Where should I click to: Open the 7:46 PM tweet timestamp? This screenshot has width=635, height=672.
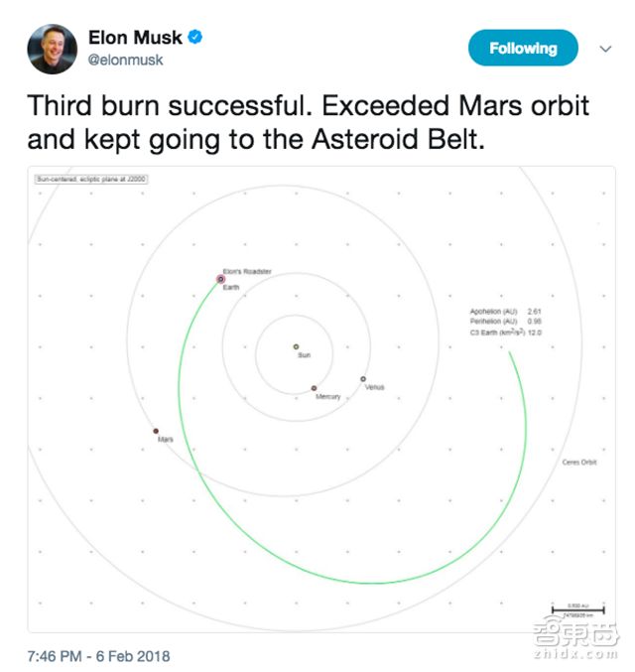(99, 656)
